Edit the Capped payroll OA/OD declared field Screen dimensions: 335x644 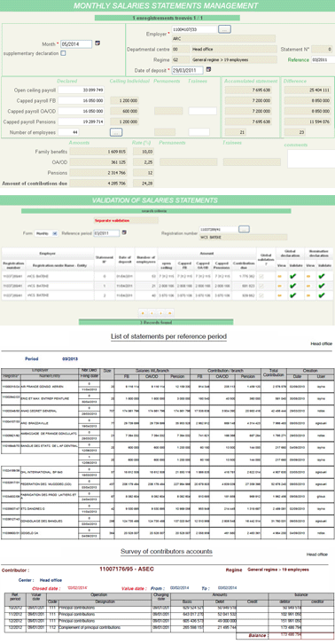(x=81, y=111)
